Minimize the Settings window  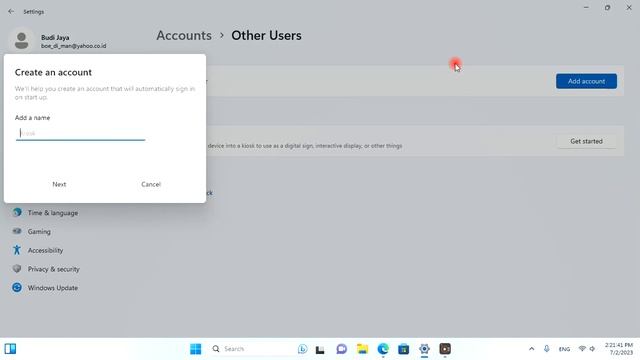coord(586,7)
